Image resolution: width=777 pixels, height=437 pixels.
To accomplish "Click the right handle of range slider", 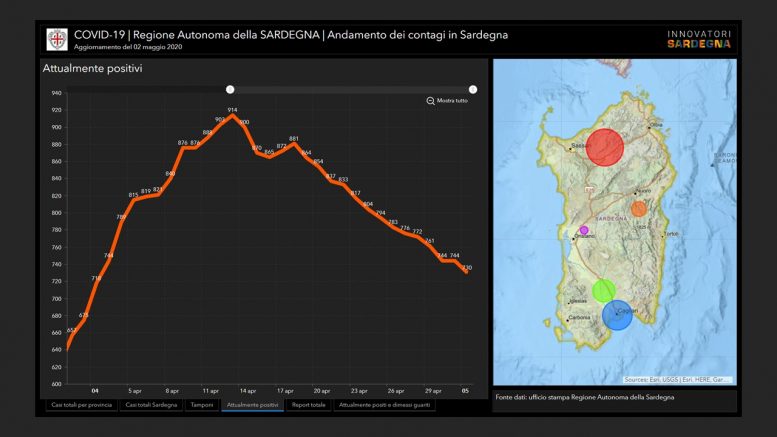I will [x=473, y=90].
